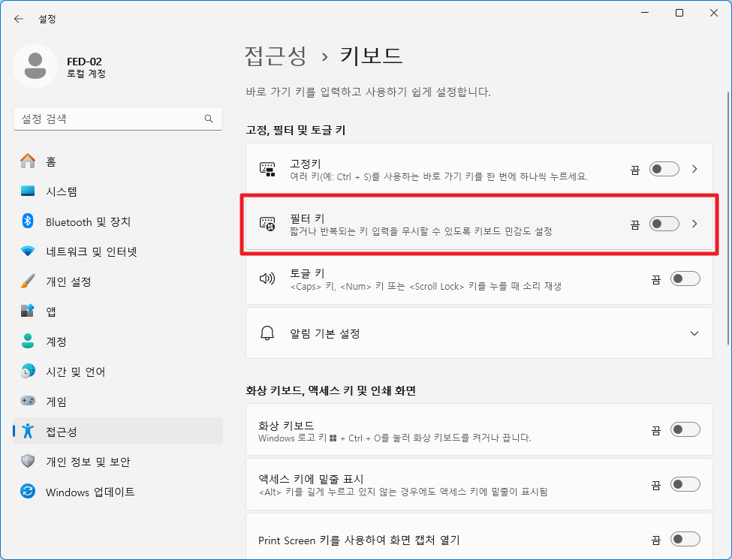Image resolution: width=732 pixels, height=560 pixels.
Task: Click the search magnifier icon
Action: coord(209,119)
